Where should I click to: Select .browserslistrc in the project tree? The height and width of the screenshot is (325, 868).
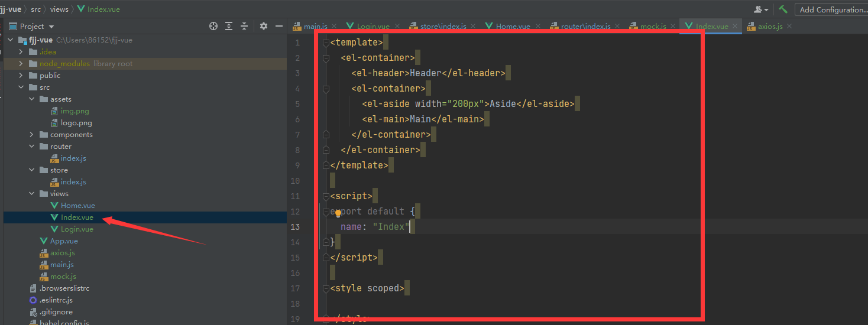click(64, 288)
